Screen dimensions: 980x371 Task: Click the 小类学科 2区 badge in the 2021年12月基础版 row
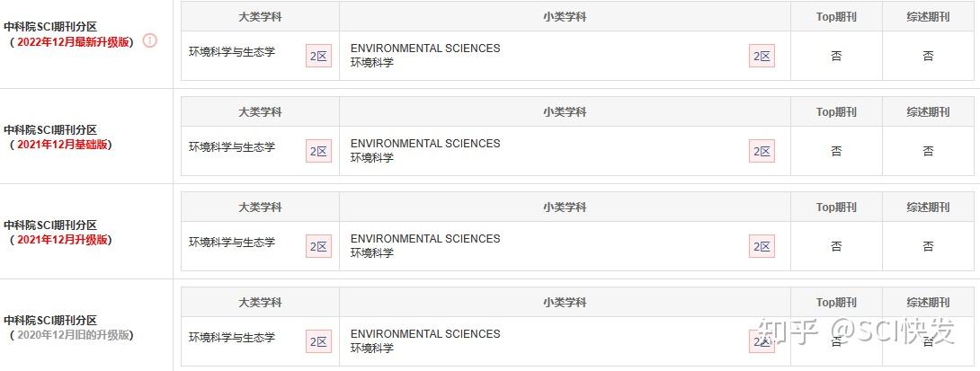tap(762, 151)
